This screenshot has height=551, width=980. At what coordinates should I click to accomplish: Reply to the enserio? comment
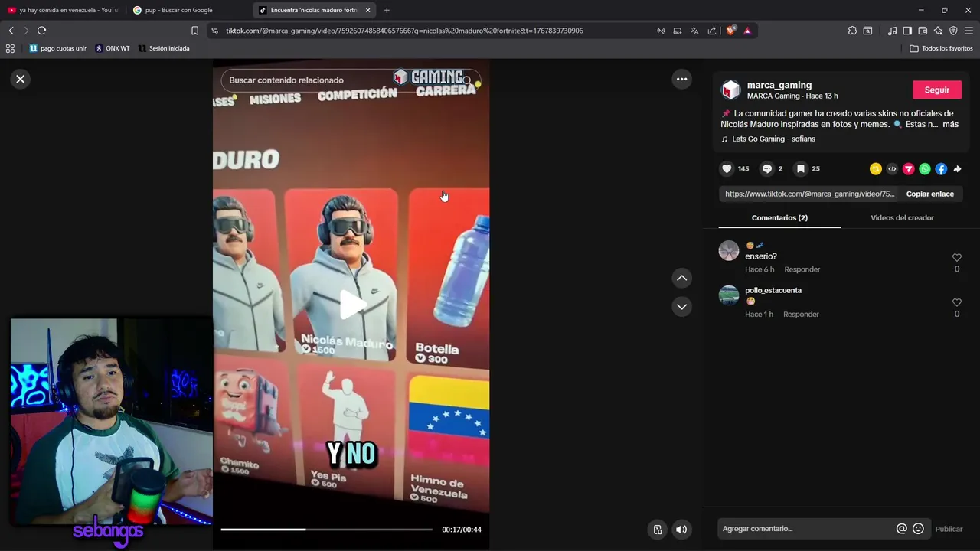pyautogui.click(x=802, y=269)
